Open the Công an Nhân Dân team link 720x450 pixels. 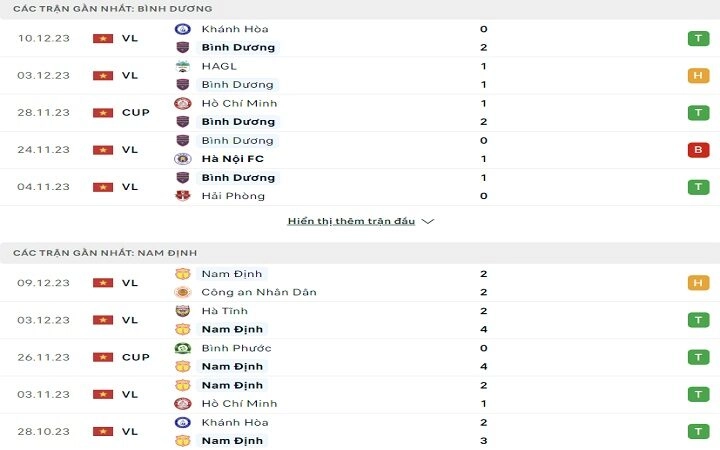259,292
